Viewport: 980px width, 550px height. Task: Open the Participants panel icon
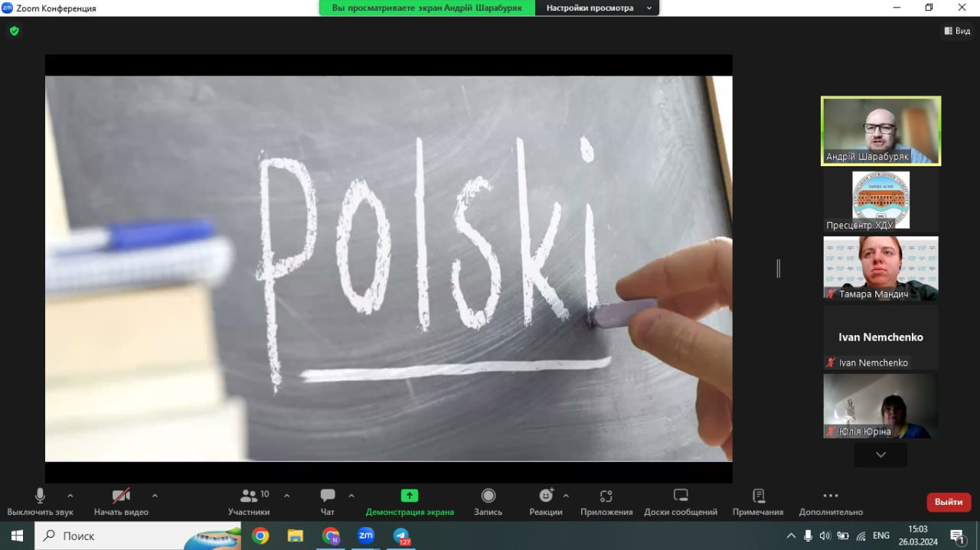point(249,496)
